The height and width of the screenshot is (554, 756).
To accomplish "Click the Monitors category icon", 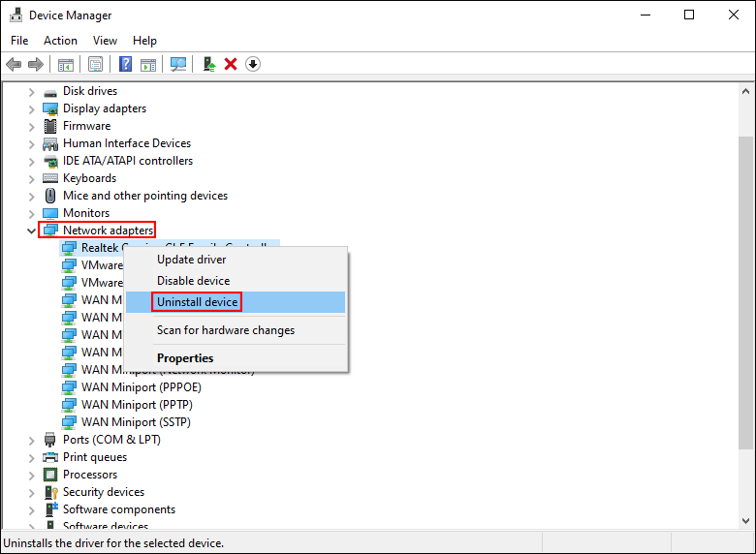I will [x=50, y=213].
